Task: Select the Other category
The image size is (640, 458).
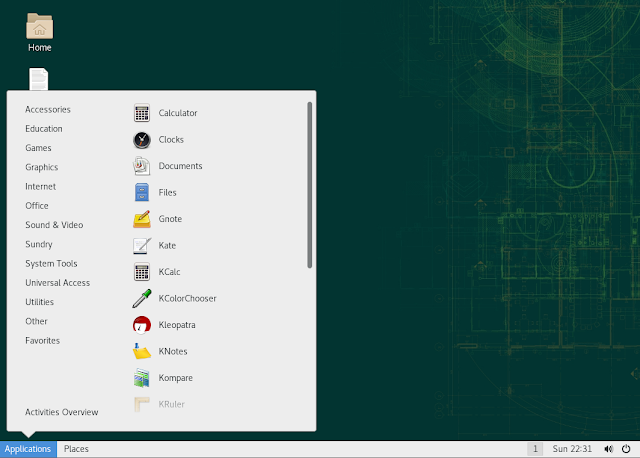Action: pos(36,321)
